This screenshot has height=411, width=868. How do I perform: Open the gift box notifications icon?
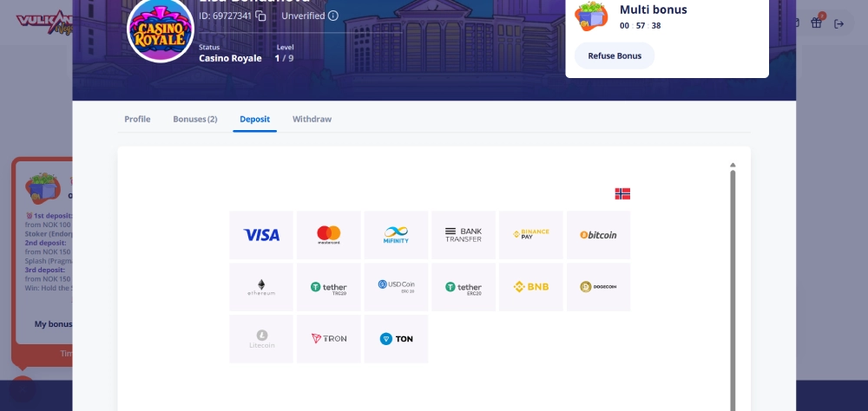[816, 23]
